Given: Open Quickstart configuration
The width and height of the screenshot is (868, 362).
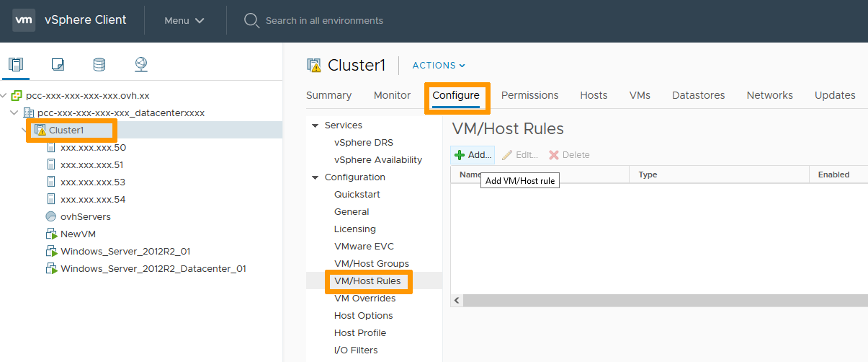Looking at the screenshot, I should (x=357, y=195).
